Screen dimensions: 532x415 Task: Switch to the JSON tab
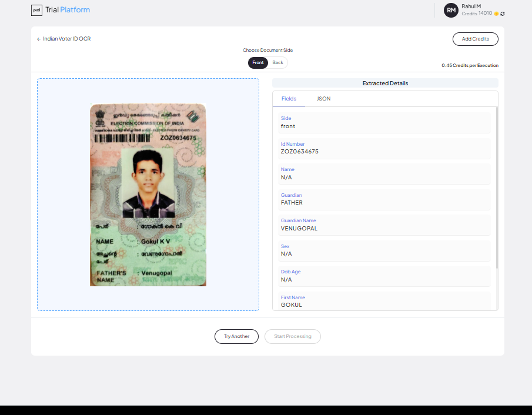click(323, 98)
